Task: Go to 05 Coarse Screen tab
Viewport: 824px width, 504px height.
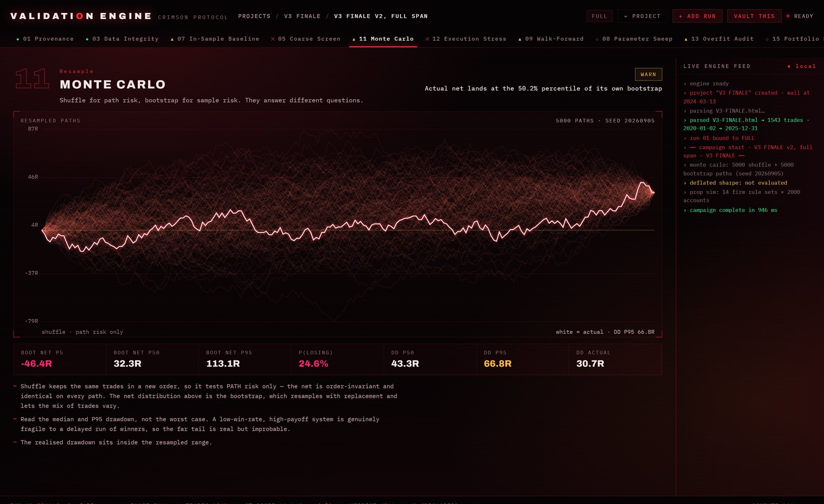Action: click(305, 39)
